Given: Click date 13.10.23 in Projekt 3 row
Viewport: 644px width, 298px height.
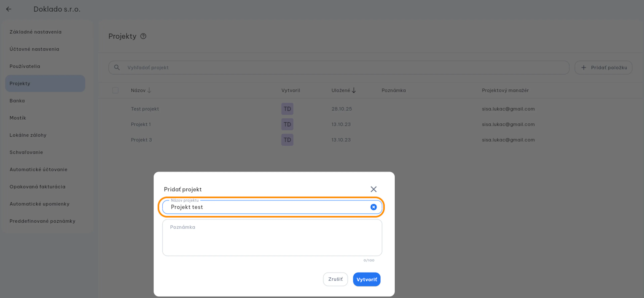Looking at the screenshot, I should (x=341, y=140).
